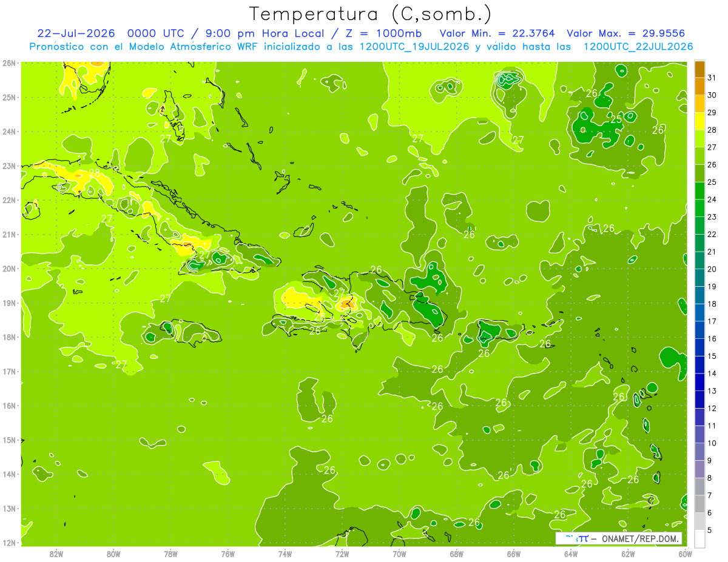The width and height of the screenshot is (728, 562).
Task: Click the '21' colorbar label
Action: [x=712, y=252]
